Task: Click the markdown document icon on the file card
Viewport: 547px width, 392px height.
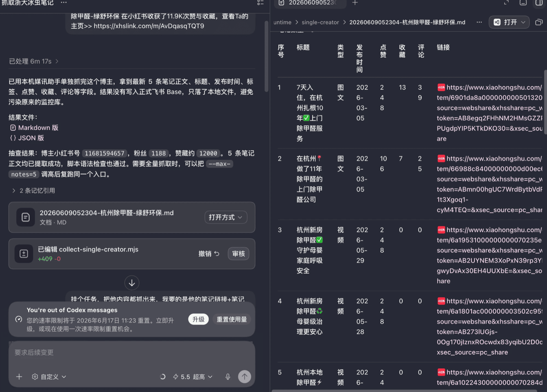Action: (26, 217)
